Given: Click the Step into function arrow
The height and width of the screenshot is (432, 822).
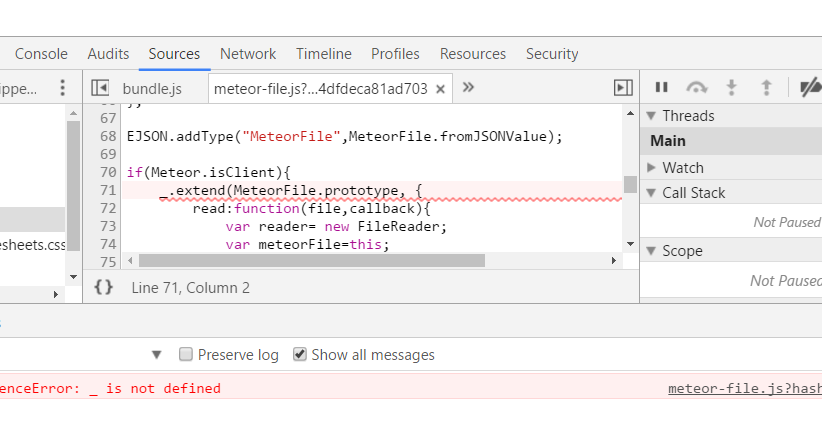Looking at the screenshot, I should coord(731,87).
